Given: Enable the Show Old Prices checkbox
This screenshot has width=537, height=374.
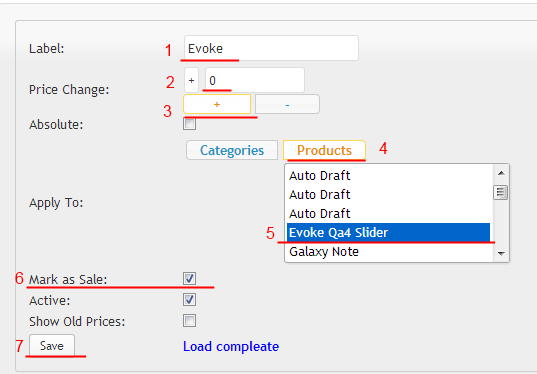Looking at the screenshot, I should coord(189,321).
